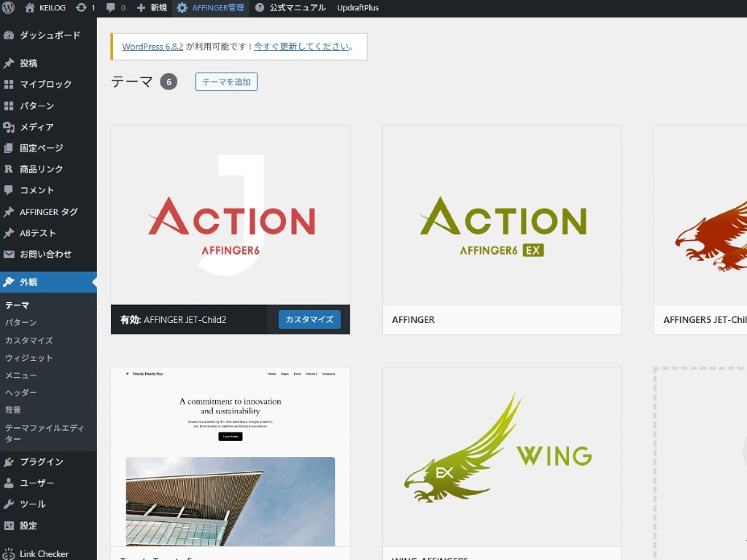This screenshot has height=560, width=747.
Task: Click the ツール wrench icon
Action: pos(9,505)
